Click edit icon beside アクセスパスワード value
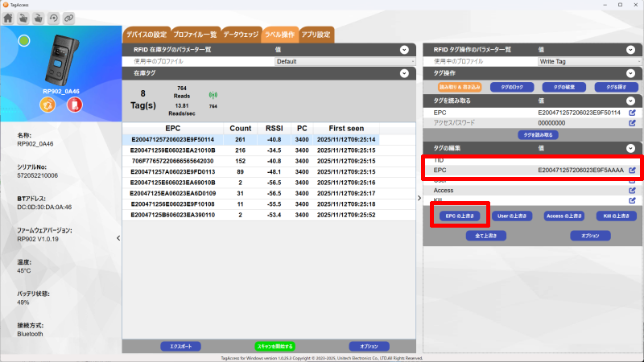This screenshot has width=644, height=362. coord(632,123)
